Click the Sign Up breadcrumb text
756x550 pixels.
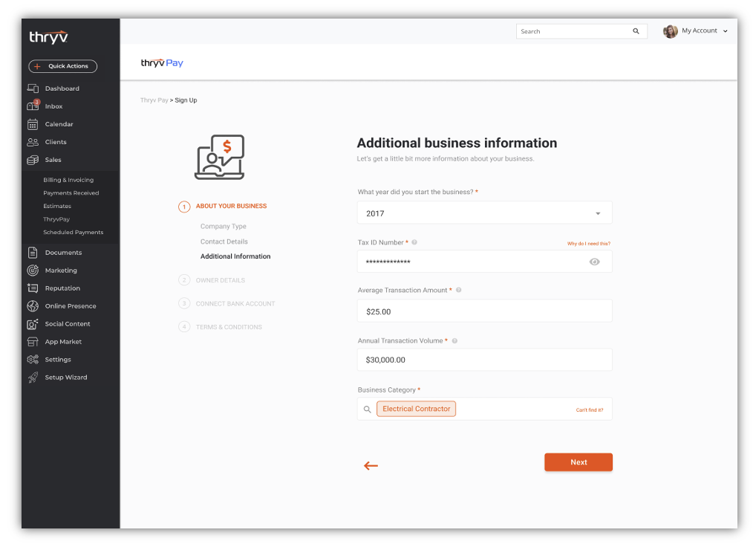[x=186, y=100]
